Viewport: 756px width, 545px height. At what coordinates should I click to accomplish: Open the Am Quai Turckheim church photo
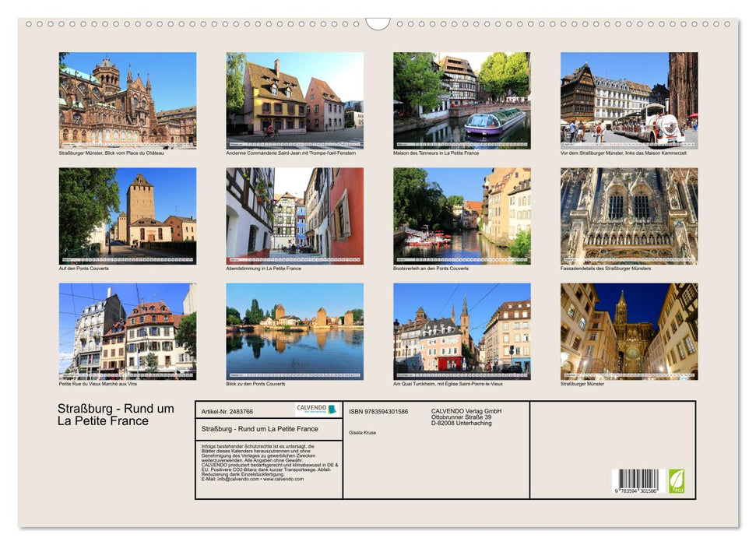(462, 332)
